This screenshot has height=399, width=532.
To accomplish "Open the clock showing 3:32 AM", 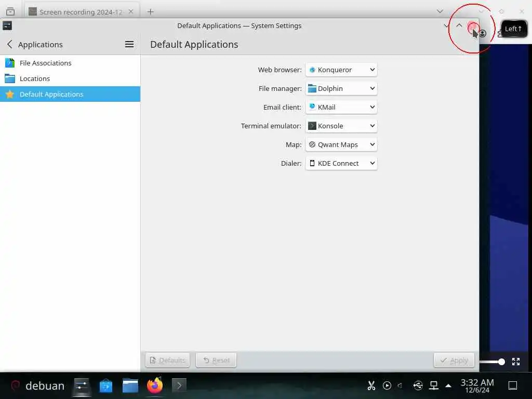I will (x=477, y=386).
